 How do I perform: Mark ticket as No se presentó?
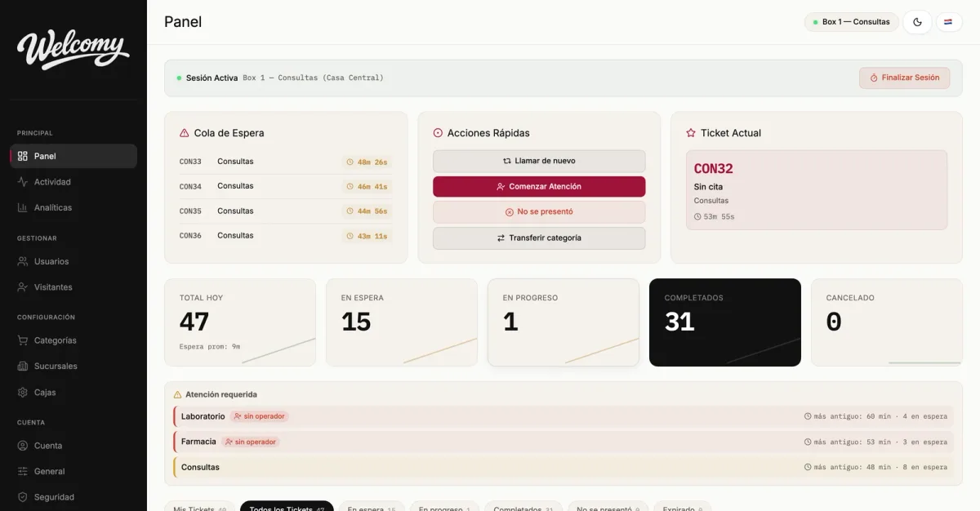point(539,212)
